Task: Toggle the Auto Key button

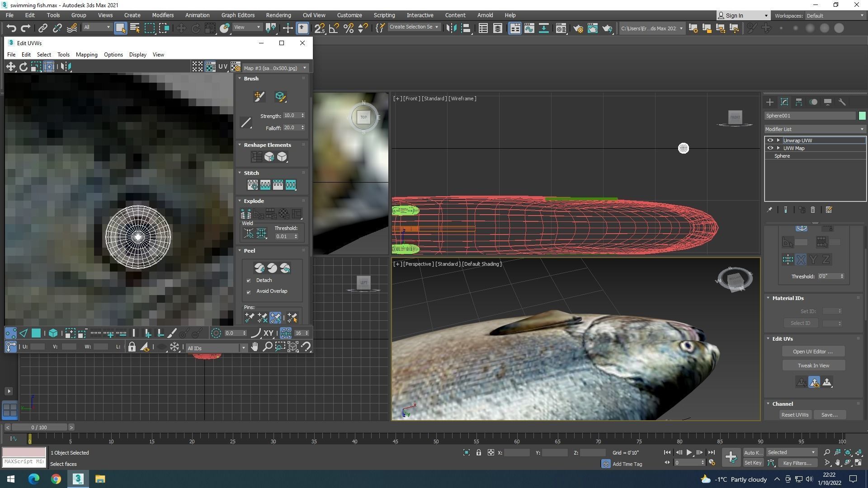Action: point(753,452)
